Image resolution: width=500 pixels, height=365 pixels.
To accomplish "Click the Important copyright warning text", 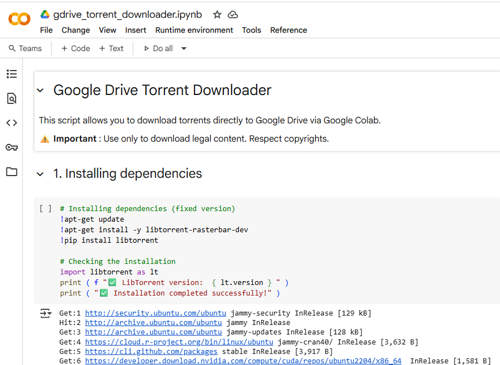I will pyautogui.click(x=184, y=139).
